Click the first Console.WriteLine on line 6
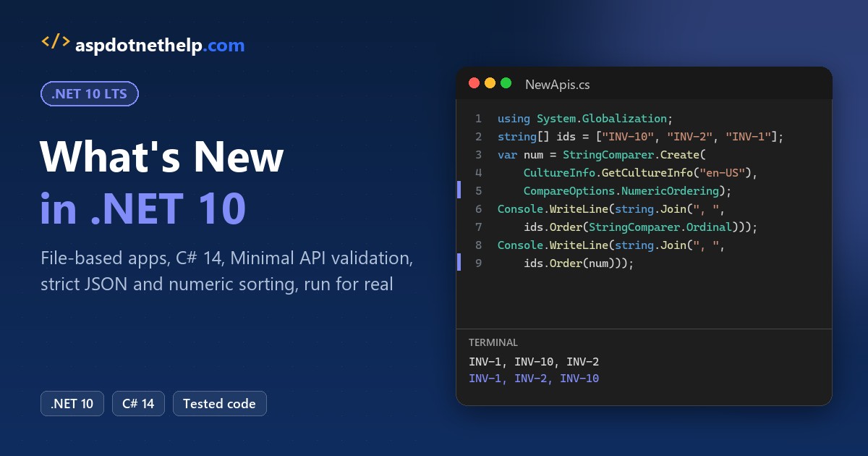 (x=611, y=209)
